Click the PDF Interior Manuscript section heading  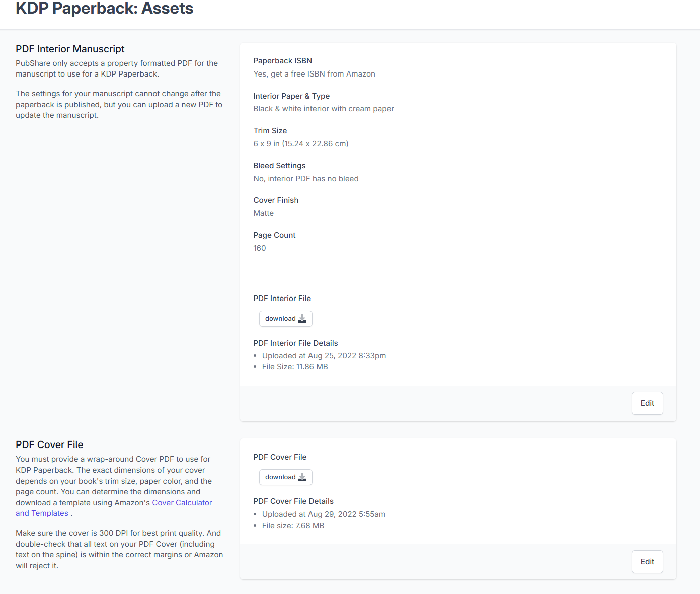tap(70, 49)
